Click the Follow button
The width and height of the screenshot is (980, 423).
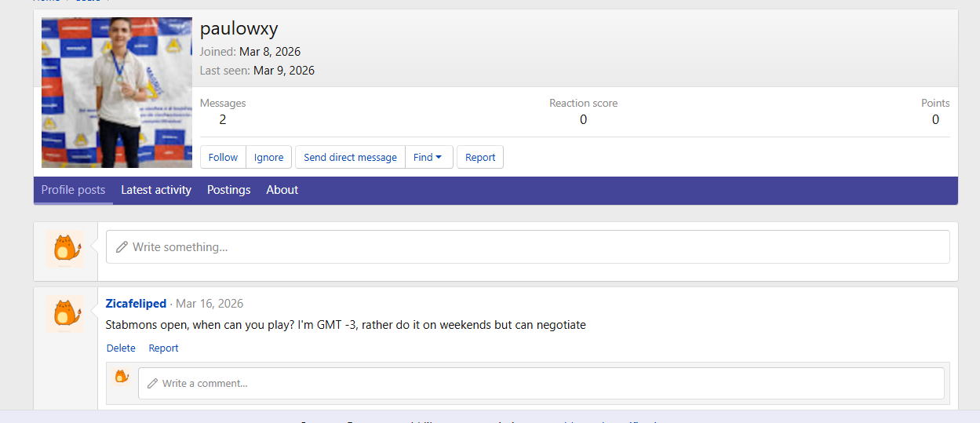223,157
